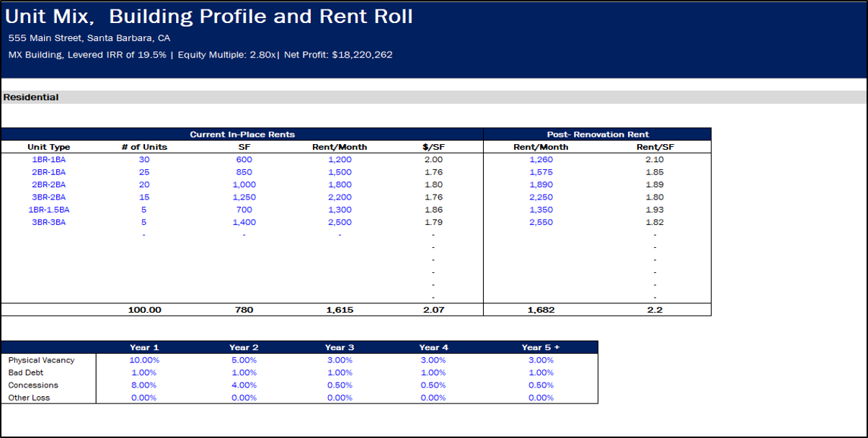Select the Residential section heading row
868x438 pixels.
[x=31, y=97]
